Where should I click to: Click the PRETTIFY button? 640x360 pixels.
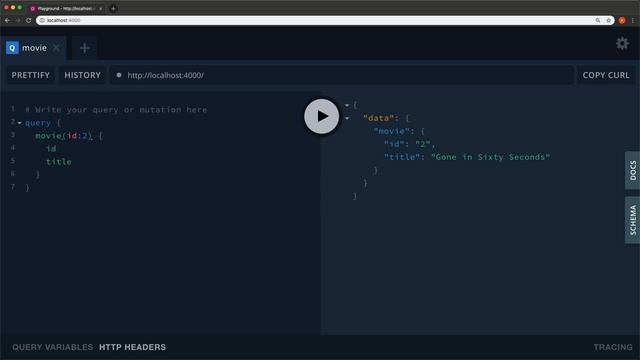coord(31,75)
